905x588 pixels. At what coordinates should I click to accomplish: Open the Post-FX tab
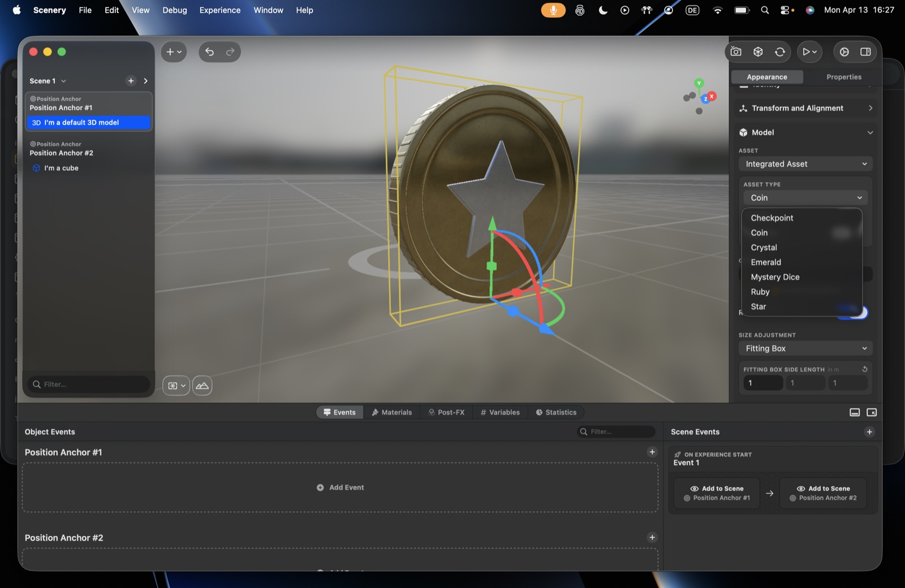[447, 412]
